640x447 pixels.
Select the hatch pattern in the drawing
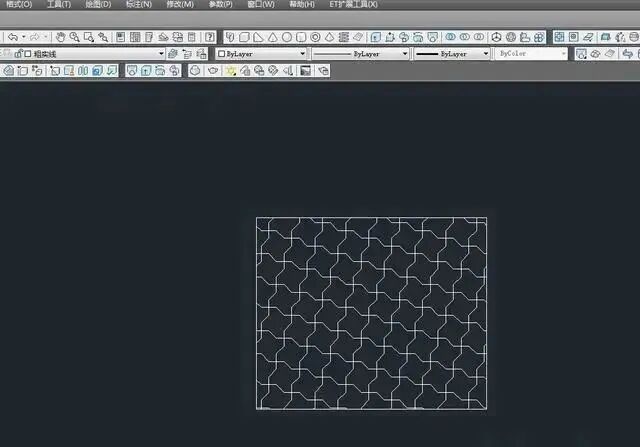coord(371,313)
